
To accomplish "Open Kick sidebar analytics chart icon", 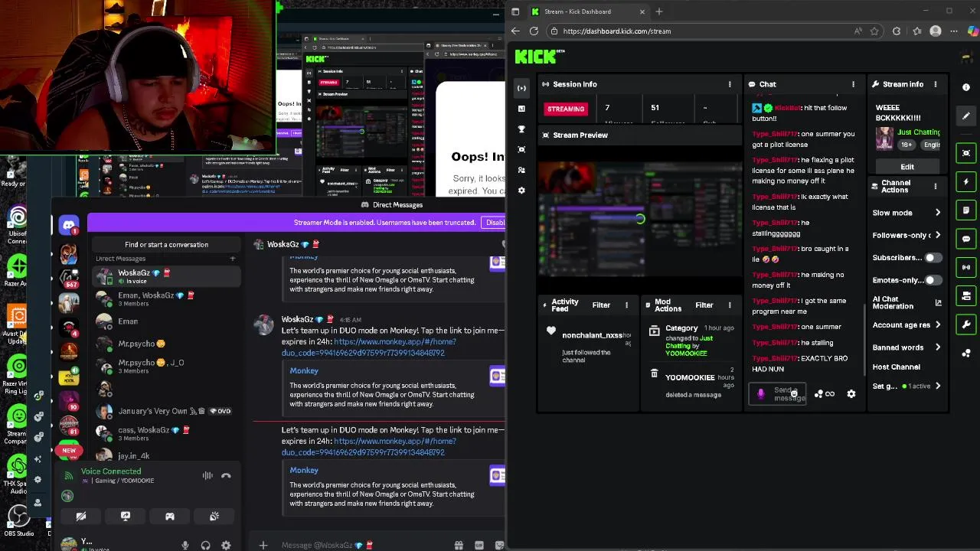I will [521, 109].
